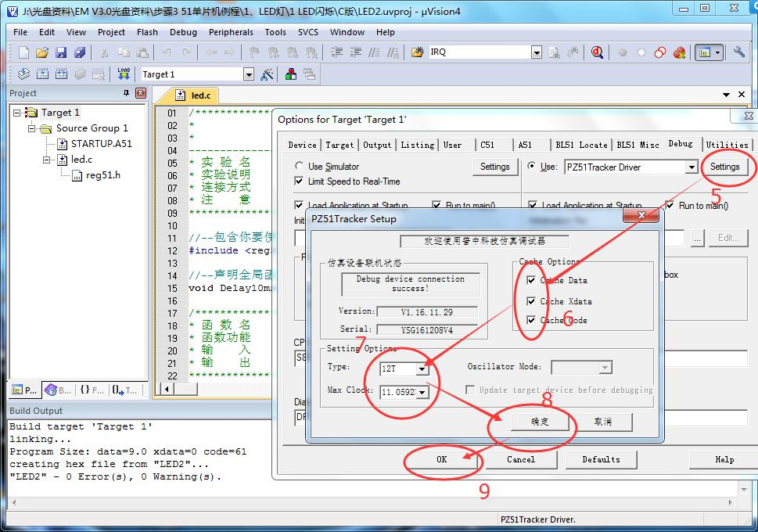Viewport: 758px width, 532px height.
Task: Toggle right Load Application at Startup checkbox
Action: (x=533, y=205)
